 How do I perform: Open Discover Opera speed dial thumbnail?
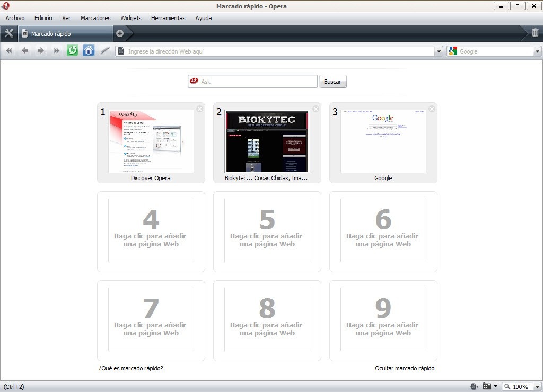pos(151,141)
